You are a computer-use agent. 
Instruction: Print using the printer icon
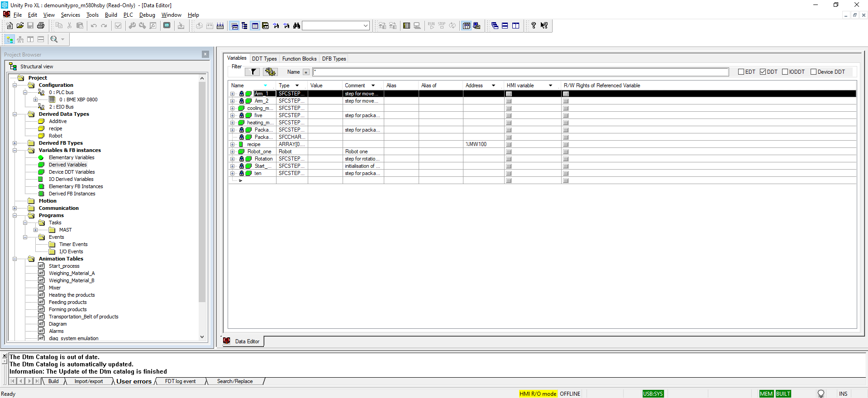point(41,26)
